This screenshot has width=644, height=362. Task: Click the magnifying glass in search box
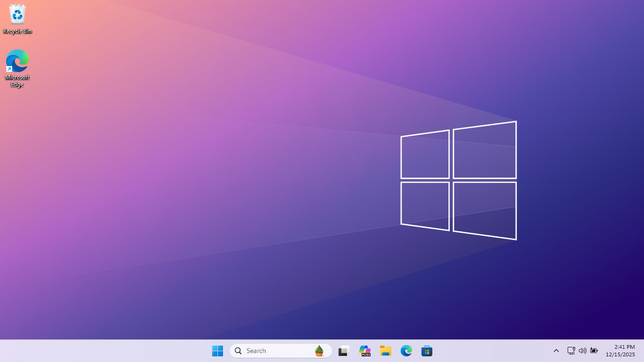238,351
